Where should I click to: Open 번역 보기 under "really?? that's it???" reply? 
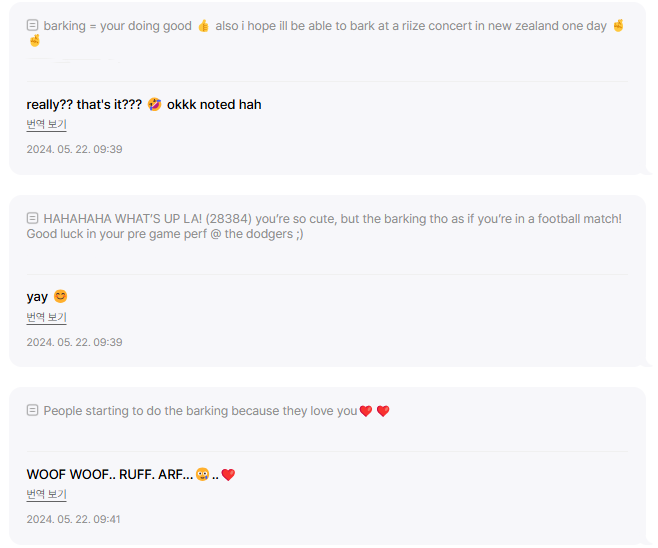pos(47,124)
